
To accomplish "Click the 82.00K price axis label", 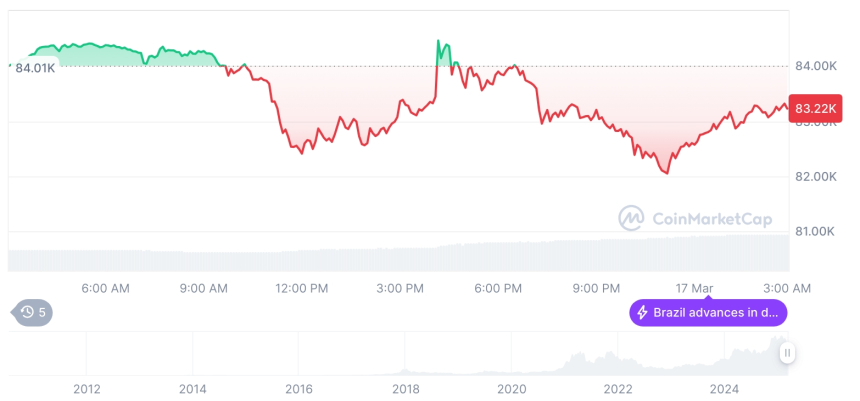I will (815, 176).
